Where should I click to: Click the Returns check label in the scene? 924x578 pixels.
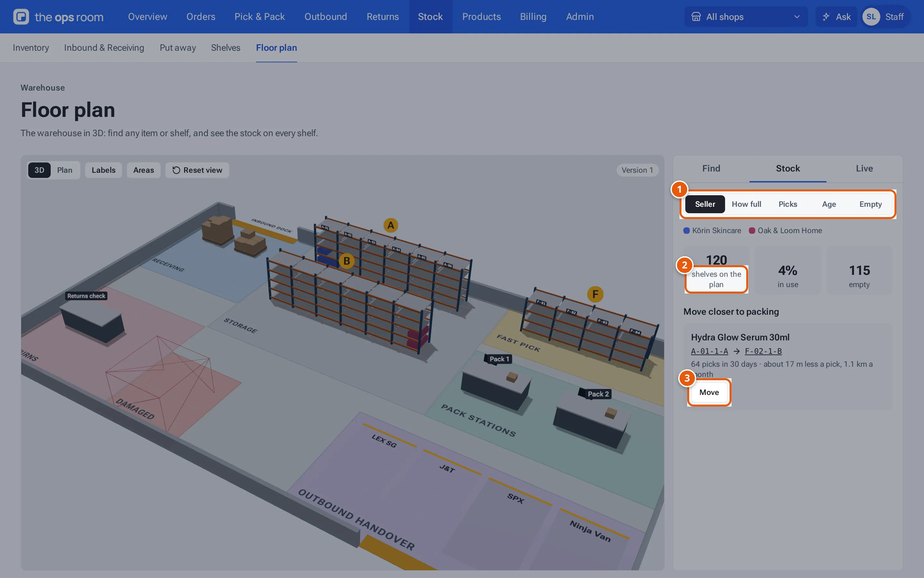[x=86, y=296]
